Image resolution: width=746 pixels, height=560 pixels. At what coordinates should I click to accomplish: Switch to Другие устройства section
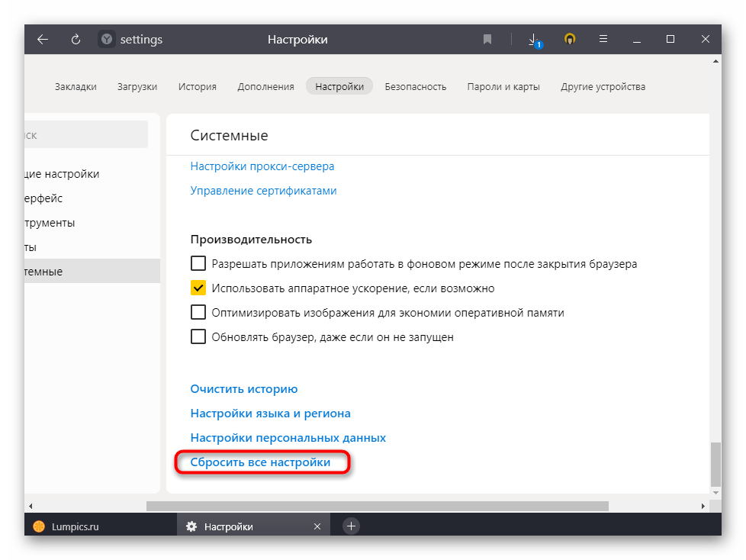point(603,86)
